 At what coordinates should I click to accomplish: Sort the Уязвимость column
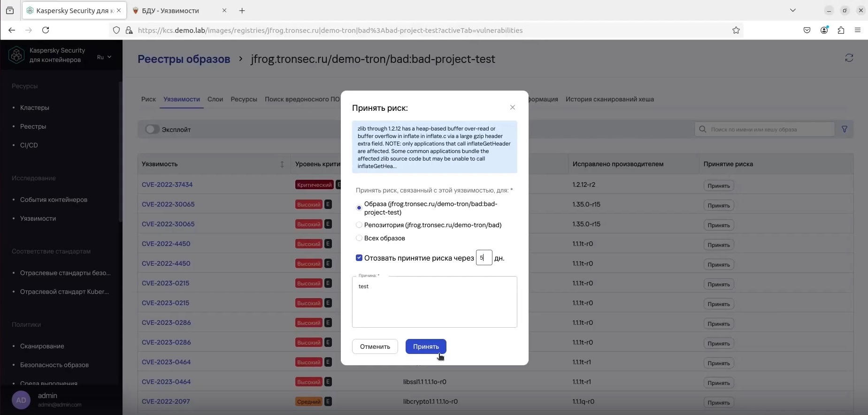pyautogui.click(x=282, y=164)
